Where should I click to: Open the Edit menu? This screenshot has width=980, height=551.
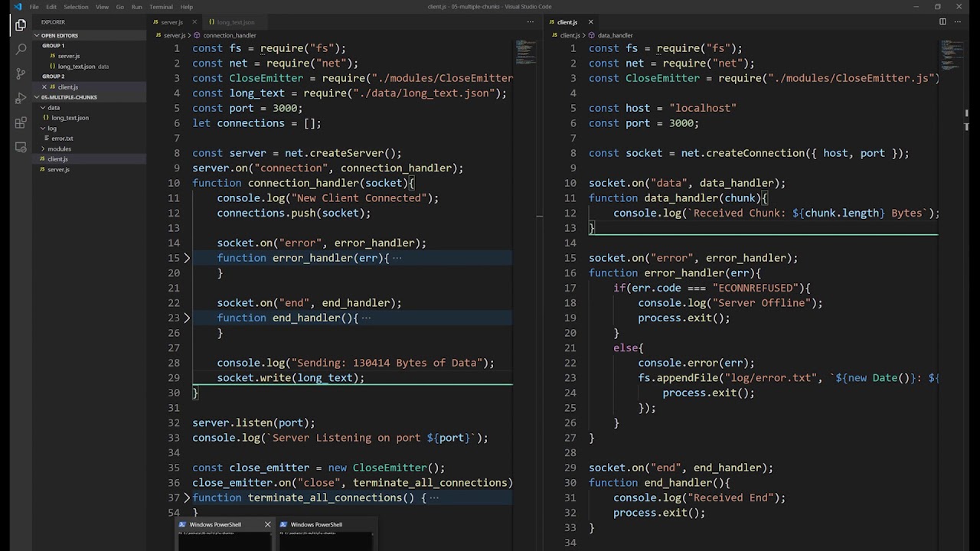pyautogui.click(x=51, y=7)
